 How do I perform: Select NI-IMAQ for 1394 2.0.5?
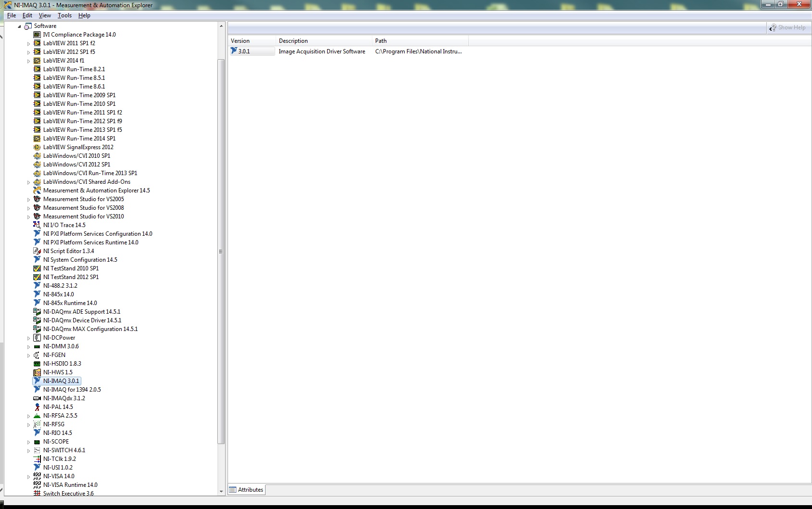(x=72, y=390)
